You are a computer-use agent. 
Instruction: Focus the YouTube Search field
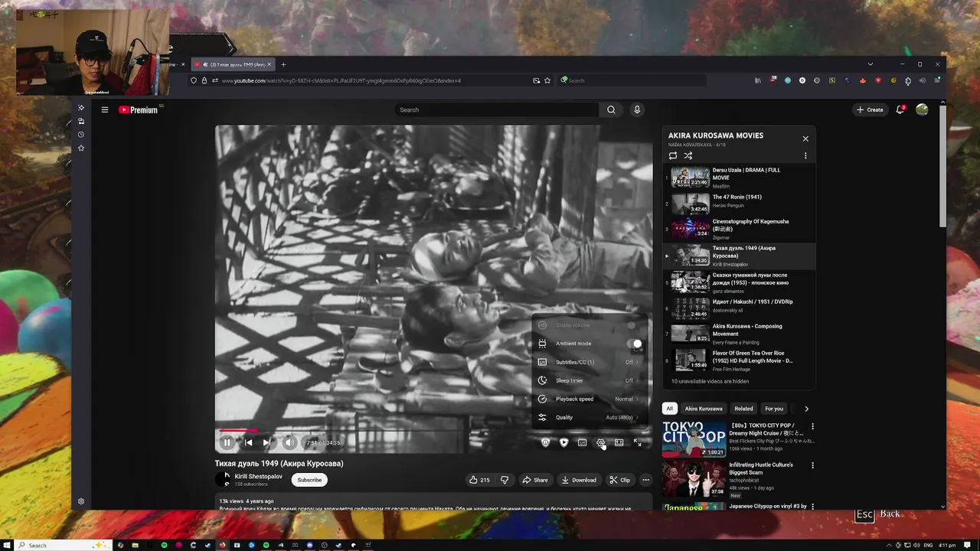click(497, 109)
